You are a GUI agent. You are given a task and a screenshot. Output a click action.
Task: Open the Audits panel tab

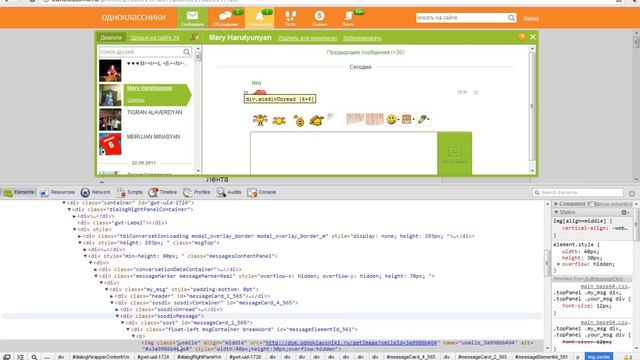229,192
